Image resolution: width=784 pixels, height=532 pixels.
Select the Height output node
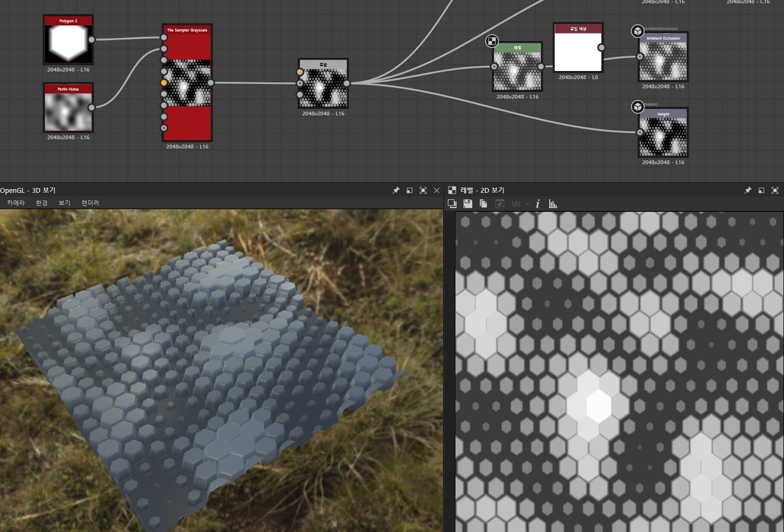pyautogui.click(x=663, y=133)
